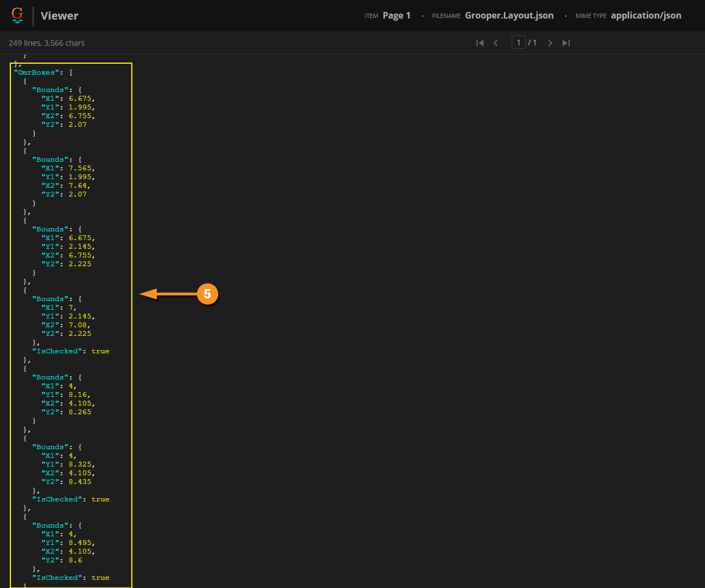Select the Grooper.Layout.json filename
Screen dimensions: 705x588
tap(509, 15)
